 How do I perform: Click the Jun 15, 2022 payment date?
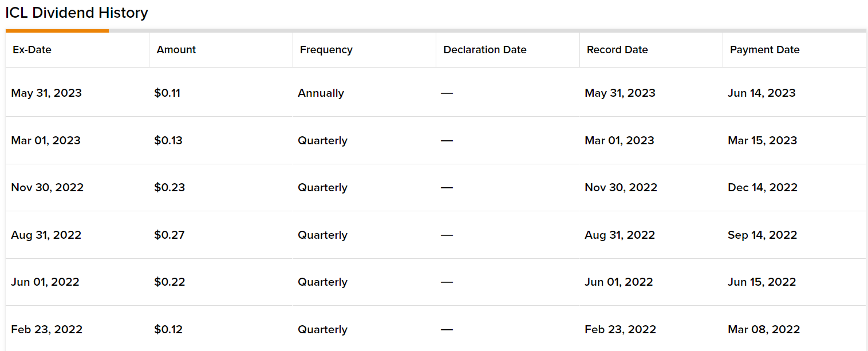coord(762,282)
